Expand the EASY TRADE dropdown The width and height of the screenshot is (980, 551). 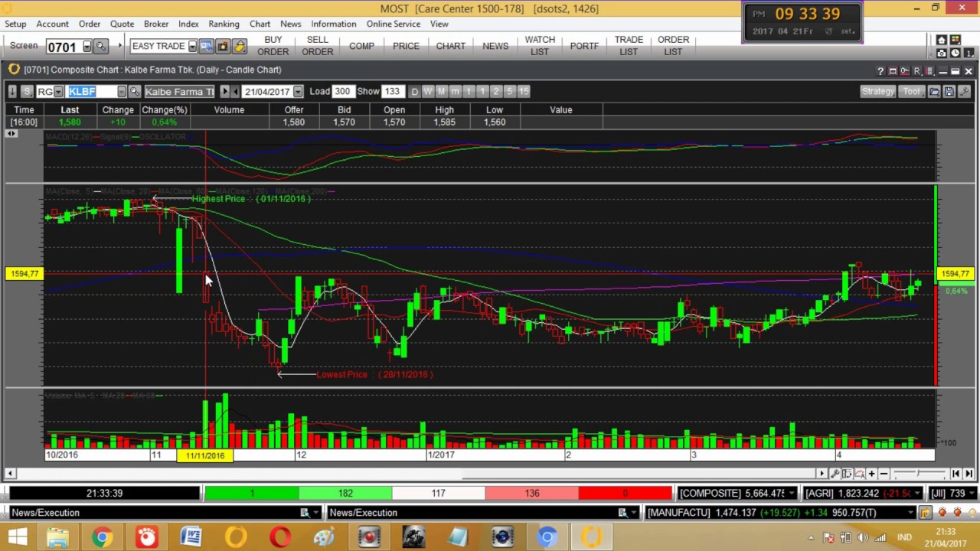pyautogui.click(x=192, y=46)
